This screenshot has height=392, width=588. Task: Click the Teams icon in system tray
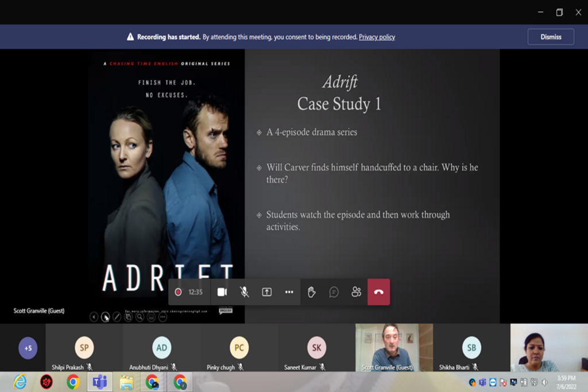[482, 382]
